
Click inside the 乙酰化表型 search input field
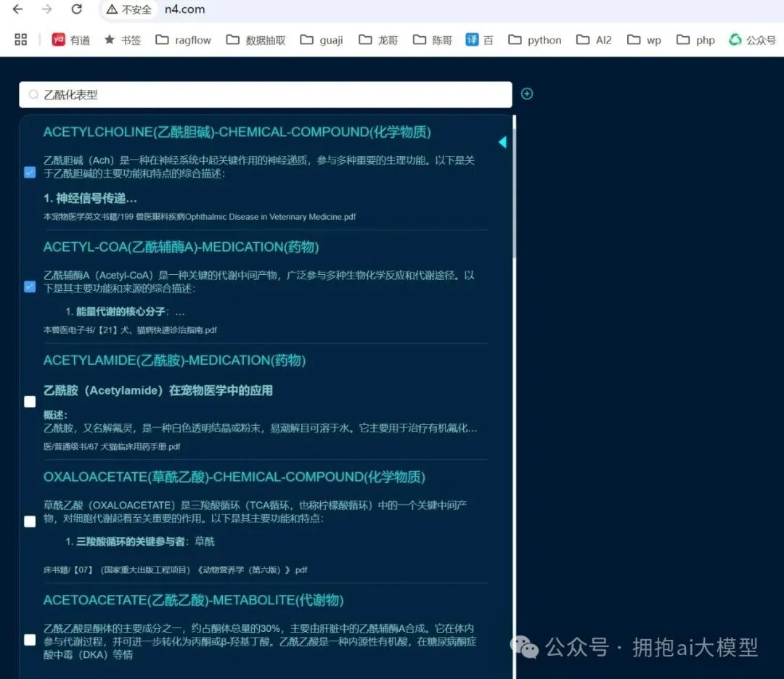(x=218, y=94)
